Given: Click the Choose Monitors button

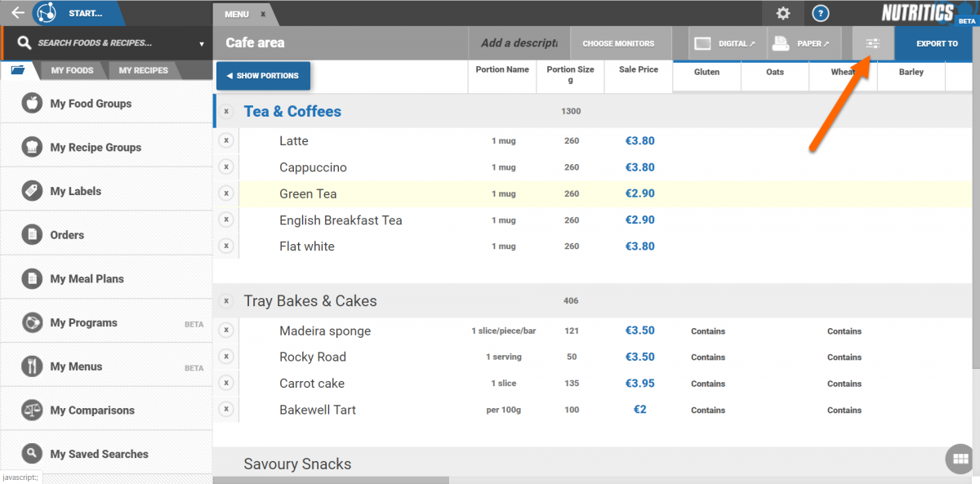Looking at the screenshot, I should click(618, 44).
